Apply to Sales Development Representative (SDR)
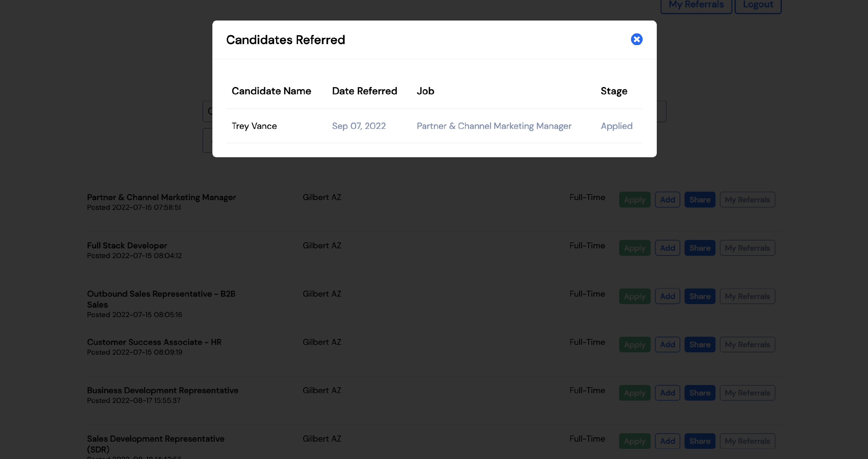This screenshot has width=868, height=459. click(x=635, y=441)
